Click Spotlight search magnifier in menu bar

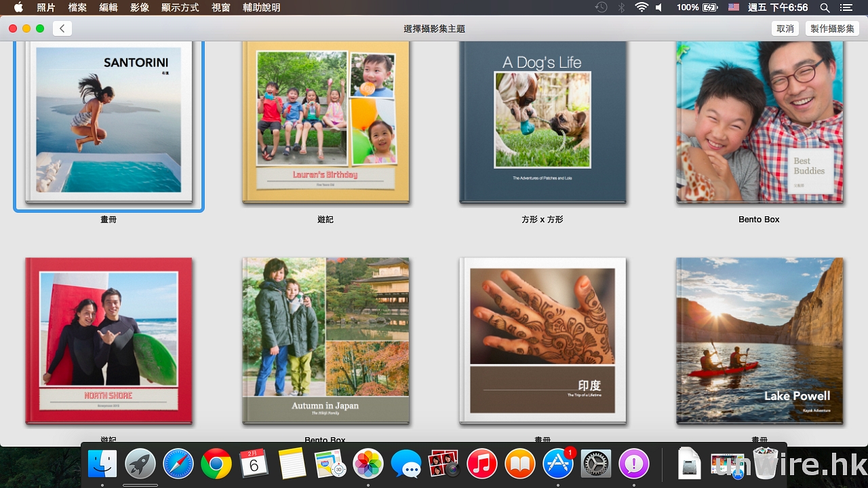pyautogui.click(x=825, y=7)
